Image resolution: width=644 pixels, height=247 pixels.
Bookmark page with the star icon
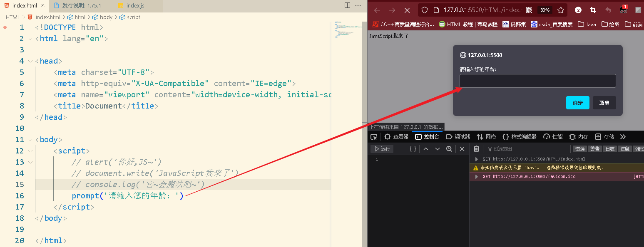pyautogui.click(x=561, y=10)
